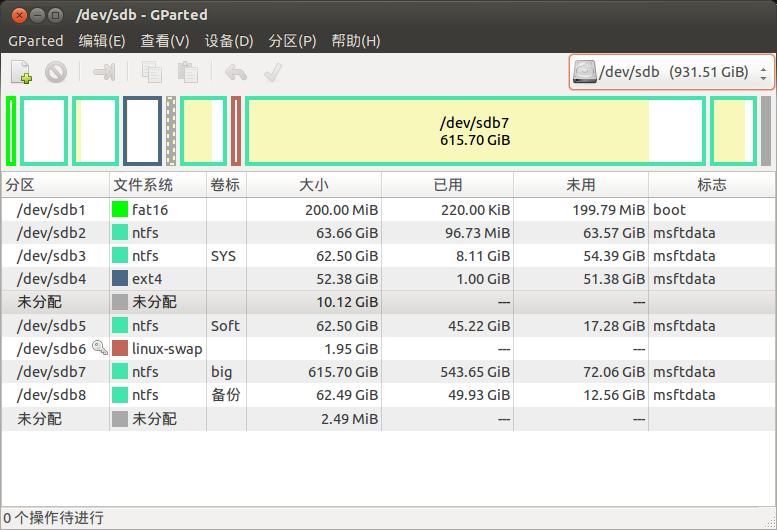This screenshot has height=530, width=777.
Task: Click the boot flag text
Action: 669,210
